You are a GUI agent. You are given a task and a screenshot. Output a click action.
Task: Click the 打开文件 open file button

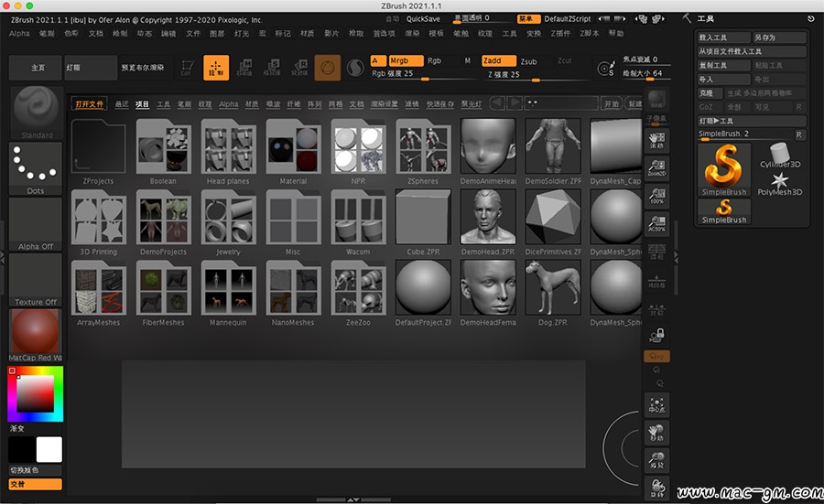point(90,104)
